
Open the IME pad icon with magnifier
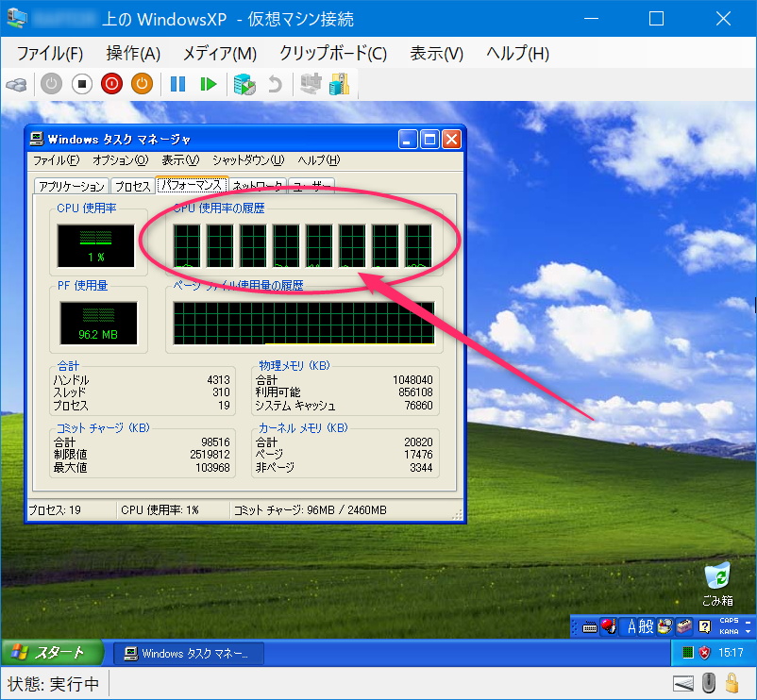[664, 626]
